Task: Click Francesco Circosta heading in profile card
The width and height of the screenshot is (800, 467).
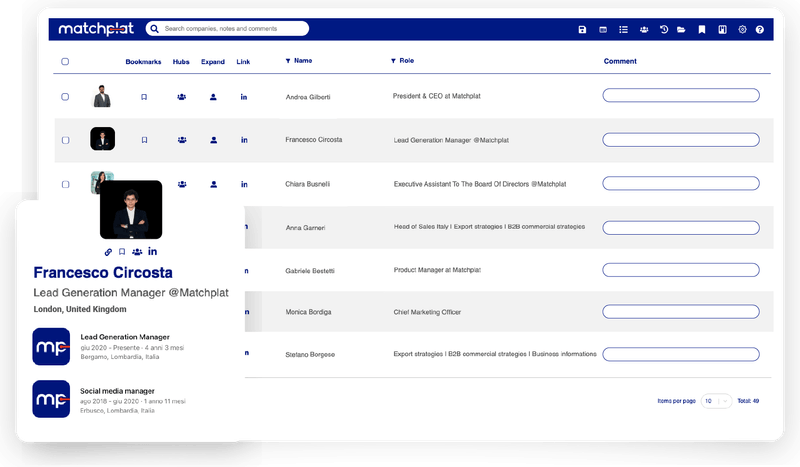Action: (x=103, y=273)
